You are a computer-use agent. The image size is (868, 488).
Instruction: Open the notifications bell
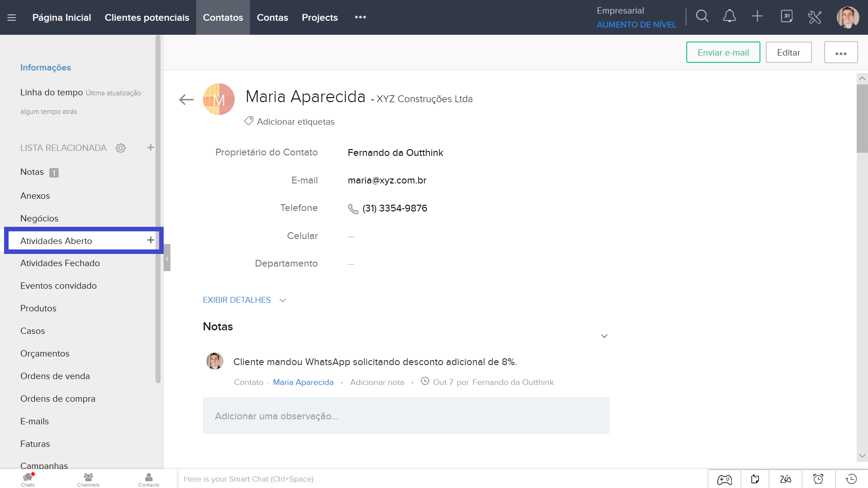point(729,17)
